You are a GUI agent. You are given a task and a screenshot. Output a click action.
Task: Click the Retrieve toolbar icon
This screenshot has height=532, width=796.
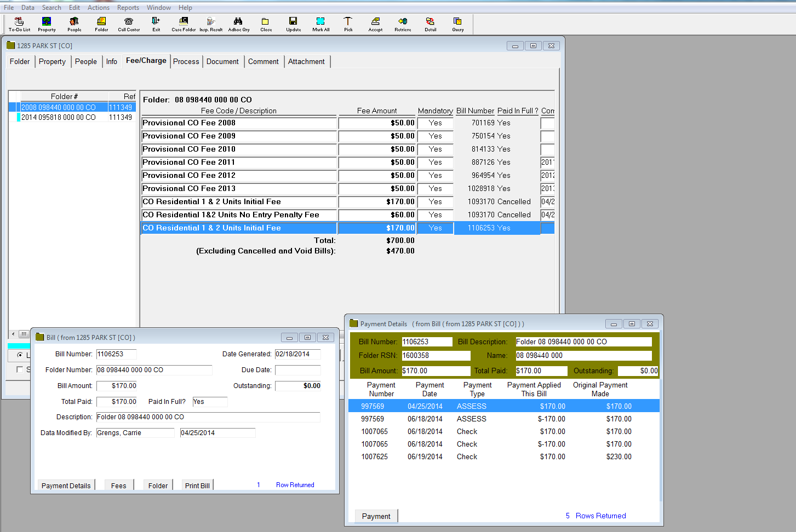(403, 24)
